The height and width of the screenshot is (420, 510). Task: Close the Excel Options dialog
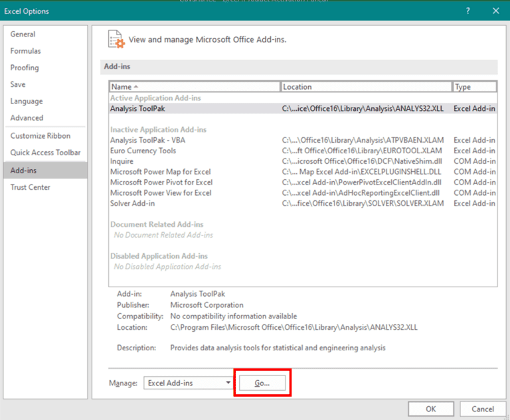[495, 11]
